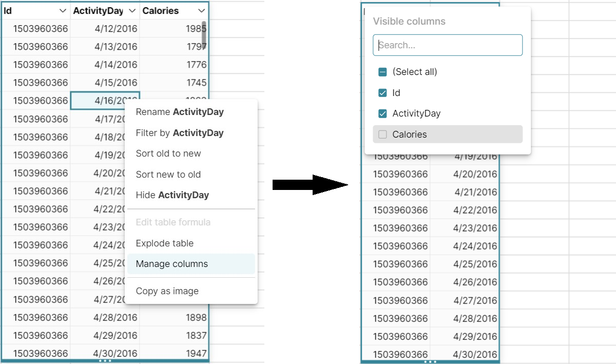Click the left table's vertical scrollbar thumb

click(x=204, y=33)
